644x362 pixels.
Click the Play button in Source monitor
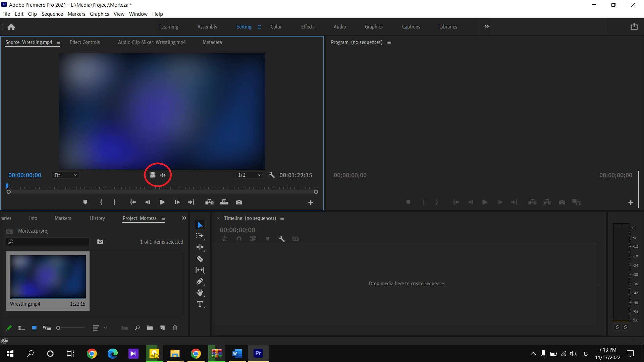click(x=161, y=202)
